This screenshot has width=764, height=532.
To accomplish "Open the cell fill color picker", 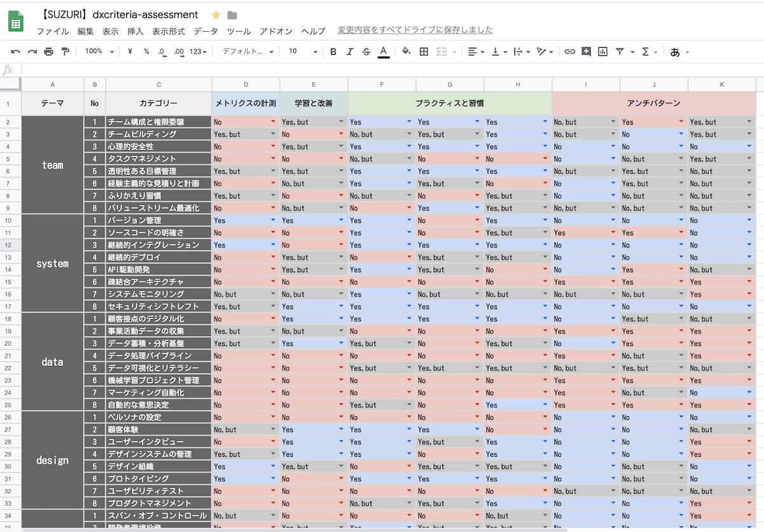I will pyautogui.click(x=406, y=52).
